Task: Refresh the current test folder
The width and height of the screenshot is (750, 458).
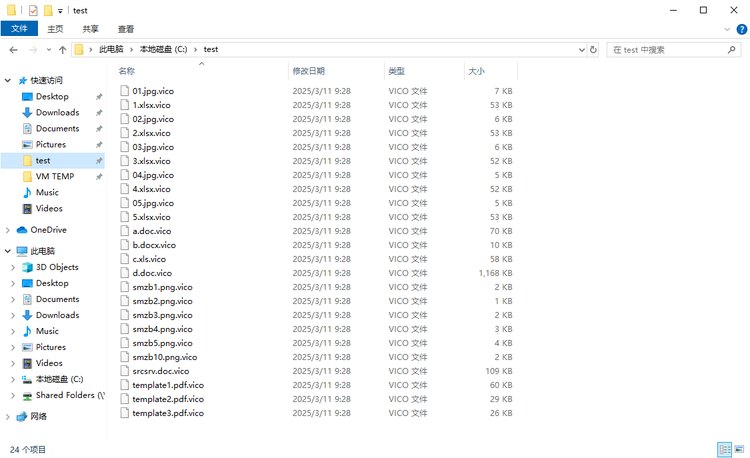Action: click(x=593, y=49)
